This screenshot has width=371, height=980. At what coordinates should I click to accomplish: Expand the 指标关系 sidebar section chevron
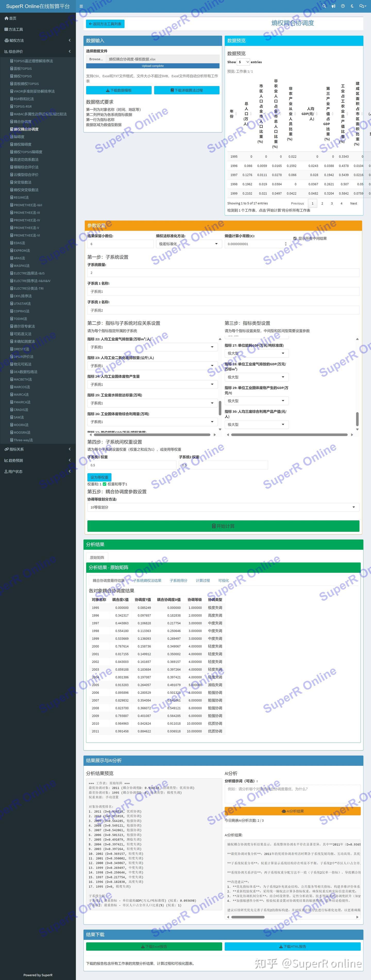[x=70, y=449]
